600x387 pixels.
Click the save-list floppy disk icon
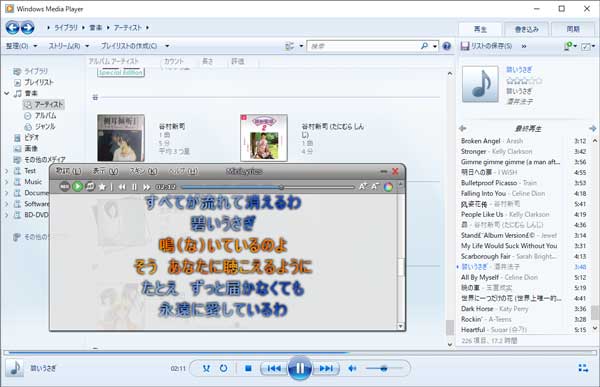465,46
